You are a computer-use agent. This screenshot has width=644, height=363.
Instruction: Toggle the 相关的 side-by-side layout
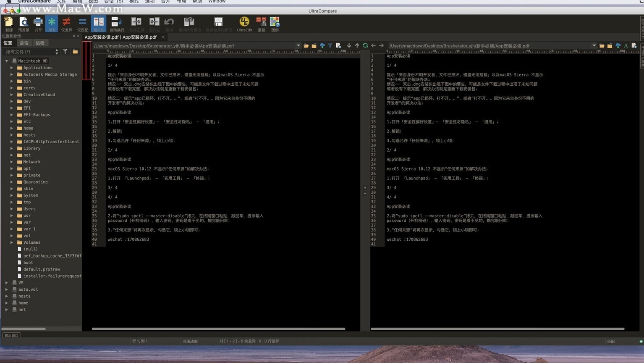tap(99, 24)
